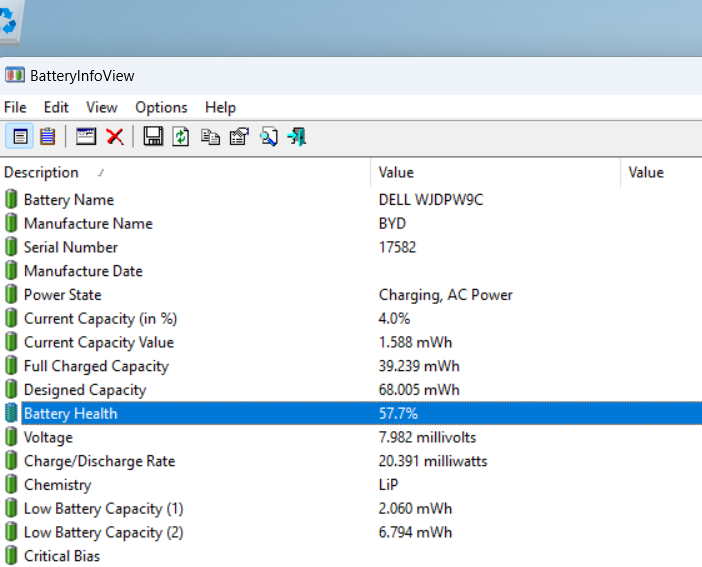Select the Current Capacity (in %) row label
The image size is (702, 567).
tap(100, 318)
